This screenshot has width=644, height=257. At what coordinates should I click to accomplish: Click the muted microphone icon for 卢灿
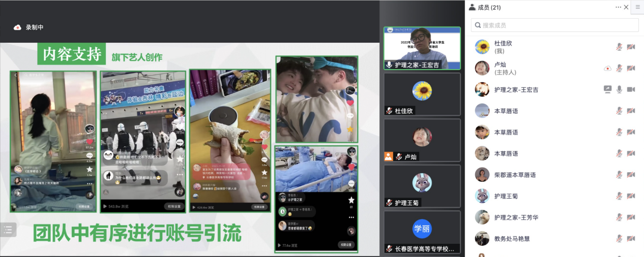[x=619, y=68]
